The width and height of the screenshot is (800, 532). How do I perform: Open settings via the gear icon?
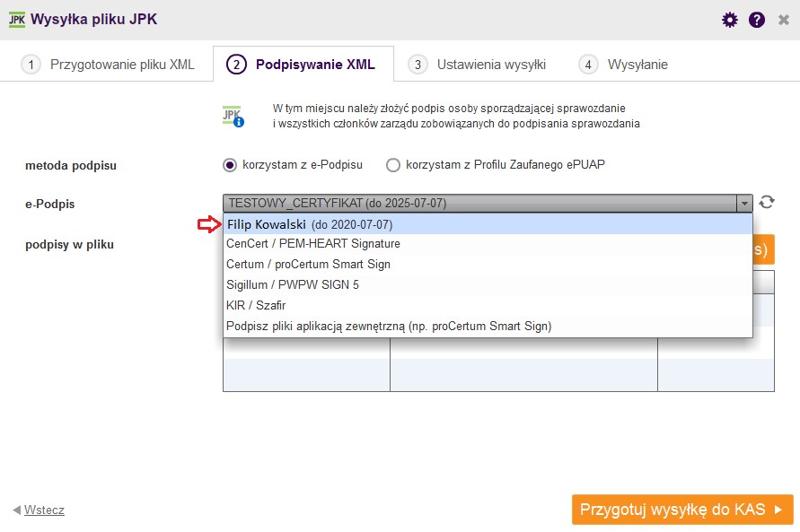(x=730, y=20)
